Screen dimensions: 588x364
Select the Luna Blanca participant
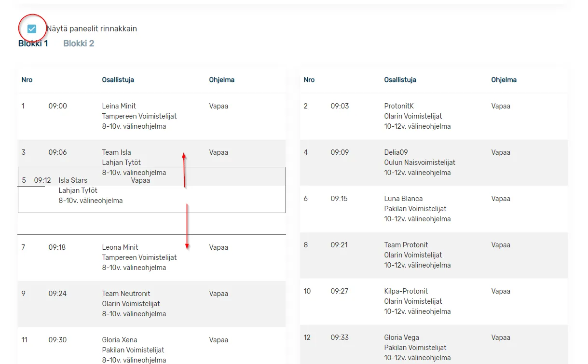(x=404, y=199)
